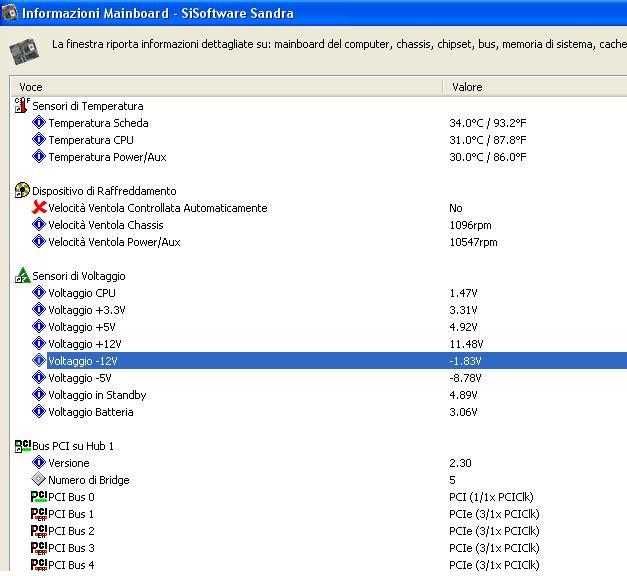Click the PCI icon beside PCI Bus 0
This screenshot has height=576, width=627.
click(x=39, y=497)
